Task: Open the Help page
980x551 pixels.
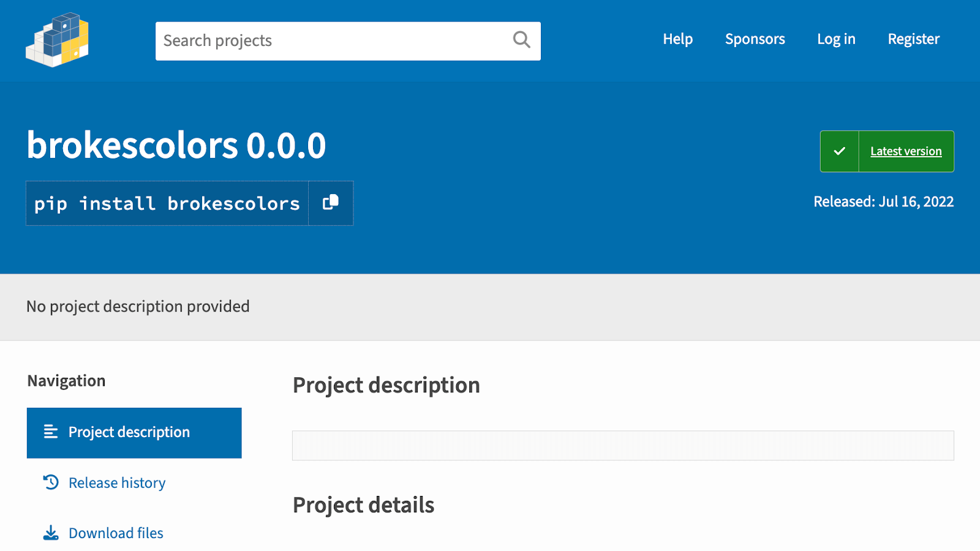Action: click(x=677, y=39)
